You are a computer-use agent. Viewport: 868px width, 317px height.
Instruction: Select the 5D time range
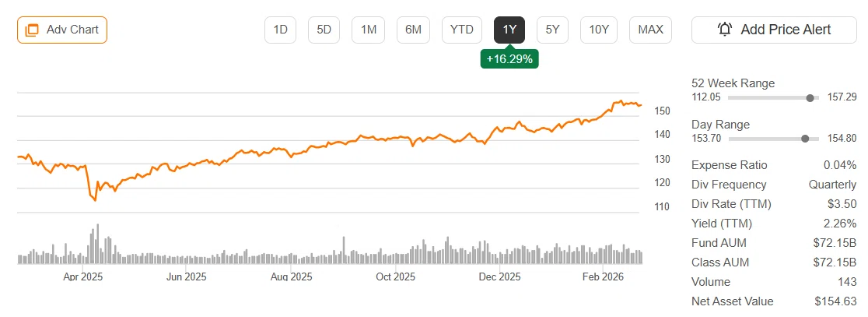[324, 30]
